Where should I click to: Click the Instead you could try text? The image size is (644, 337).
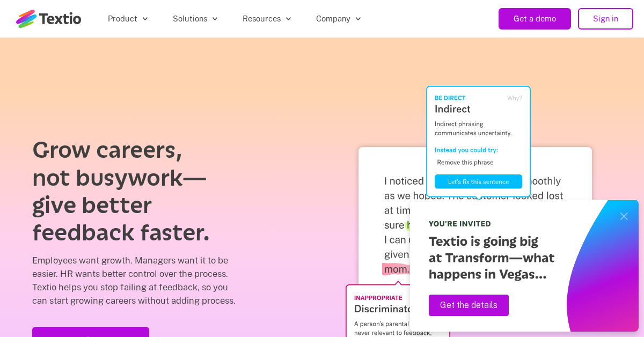point(466,150)
